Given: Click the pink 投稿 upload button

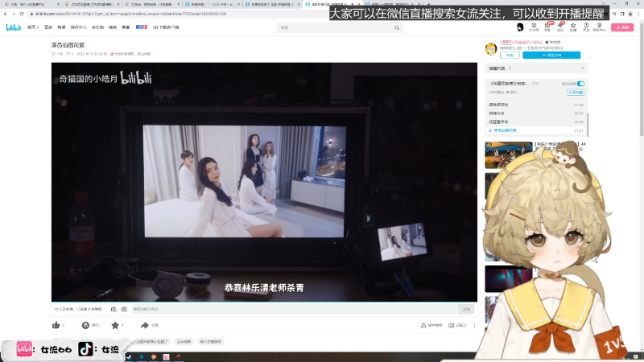Looking at the screenshot, I should 622,27.
